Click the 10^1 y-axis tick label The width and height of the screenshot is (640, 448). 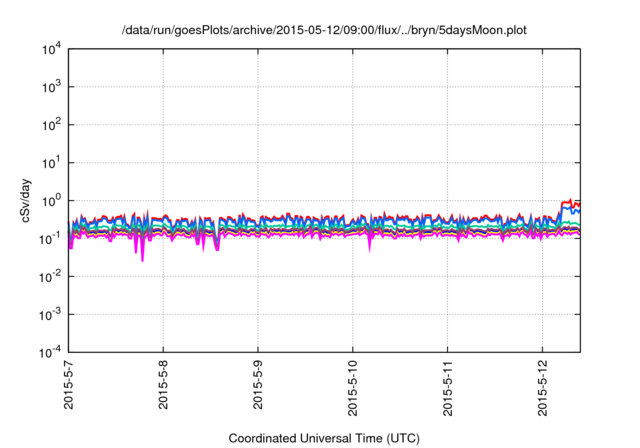click(x=51, y=163)
